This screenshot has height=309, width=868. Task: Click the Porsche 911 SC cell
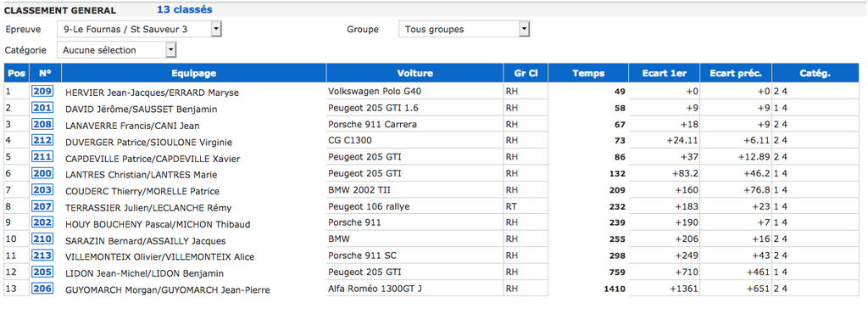[x=415, y=256]
